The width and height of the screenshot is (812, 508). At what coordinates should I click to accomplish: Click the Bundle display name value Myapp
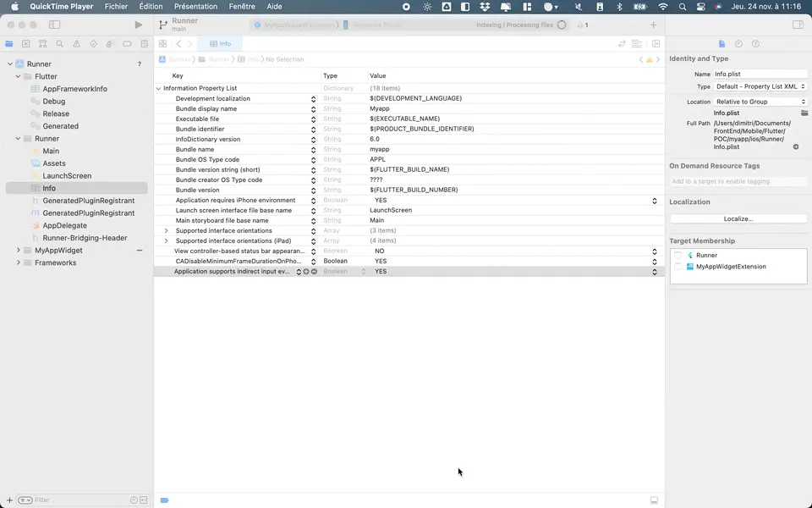click(x=380, y=109)
